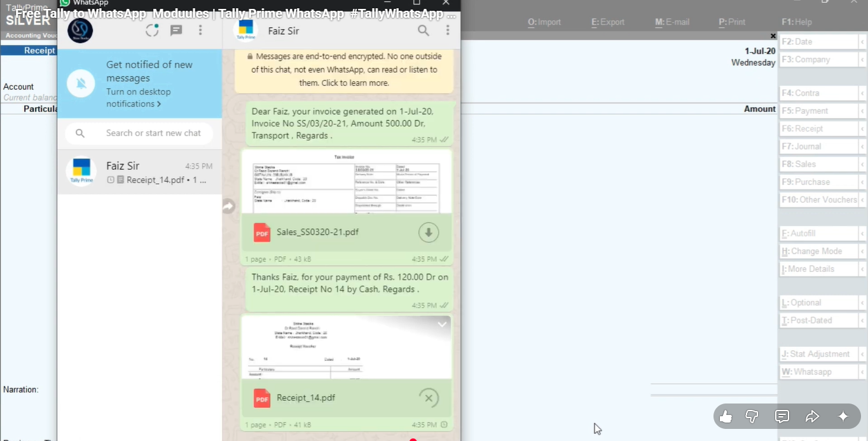The height and width of the screenshot is (441, 868).
Task: Open WhatsApp sidebar three-dot menu
Action: [x=200, y=31]
